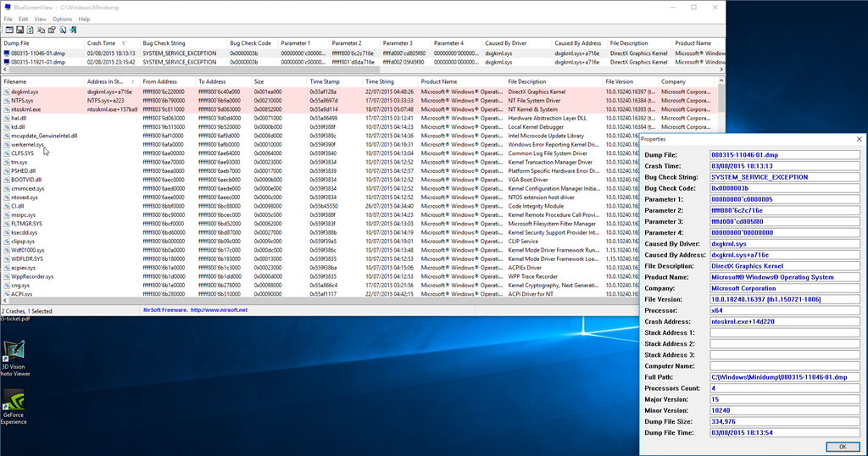Click the Crash Address field in Properties
Image resolution: width=868 pixels, height=456 pixels.
pos(784,321)
